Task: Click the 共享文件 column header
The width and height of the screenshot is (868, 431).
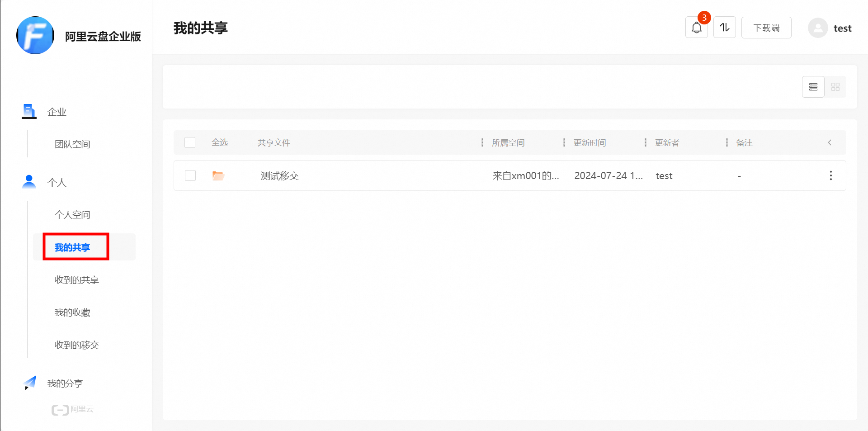Action: pos(274,142)
